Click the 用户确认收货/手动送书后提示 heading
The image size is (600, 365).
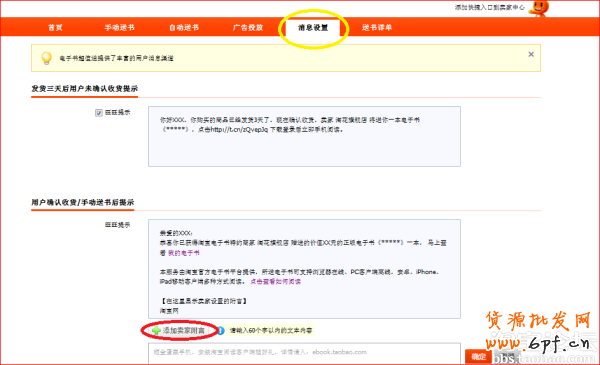(83, 202)
